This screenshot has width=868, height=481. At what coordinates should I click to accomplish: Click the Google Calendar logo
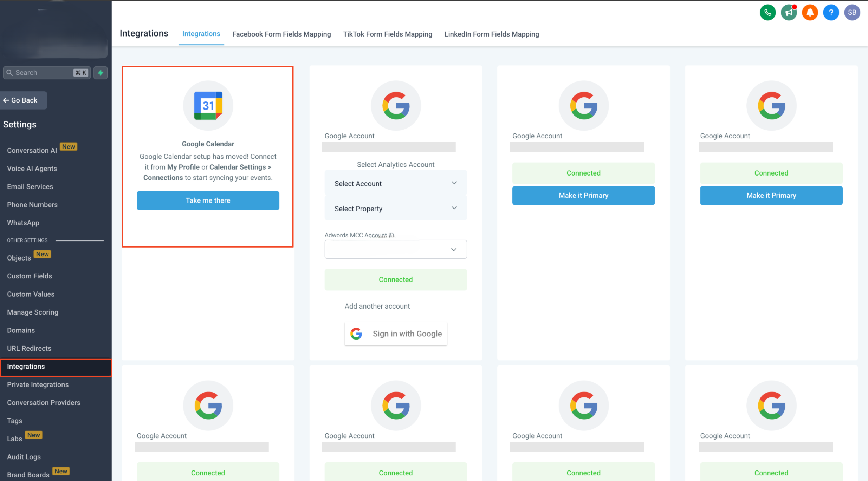point(208,106)
